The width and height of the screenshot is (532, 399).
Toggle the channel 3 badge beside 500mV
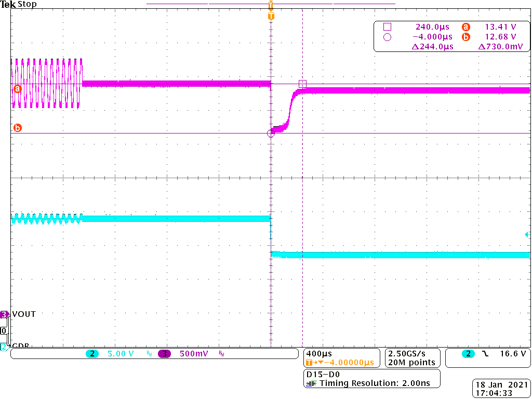(165, 354)
